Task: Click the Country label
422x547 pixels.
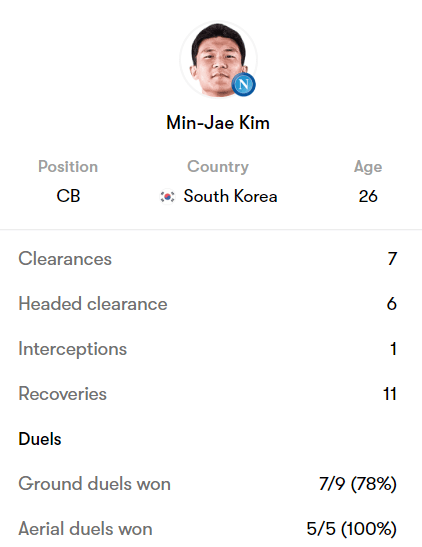Action: tap(218, 166)
